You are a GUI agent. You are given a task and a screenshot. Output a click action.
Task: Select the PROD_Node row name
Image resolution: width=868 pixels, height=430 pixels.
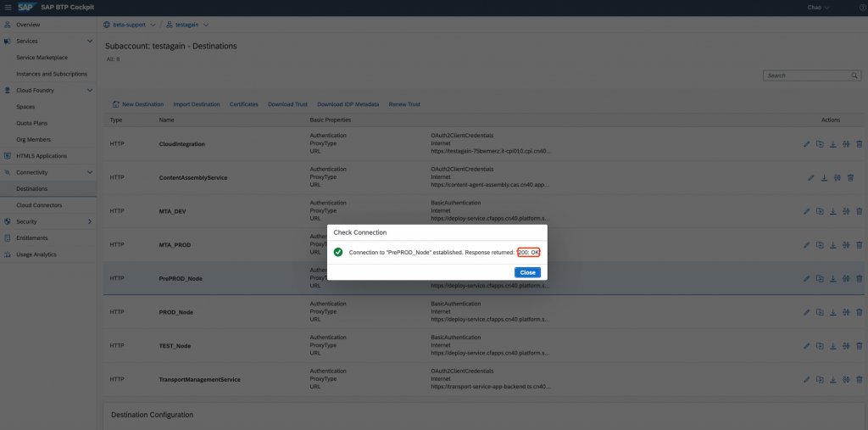[x=176, y=312]
